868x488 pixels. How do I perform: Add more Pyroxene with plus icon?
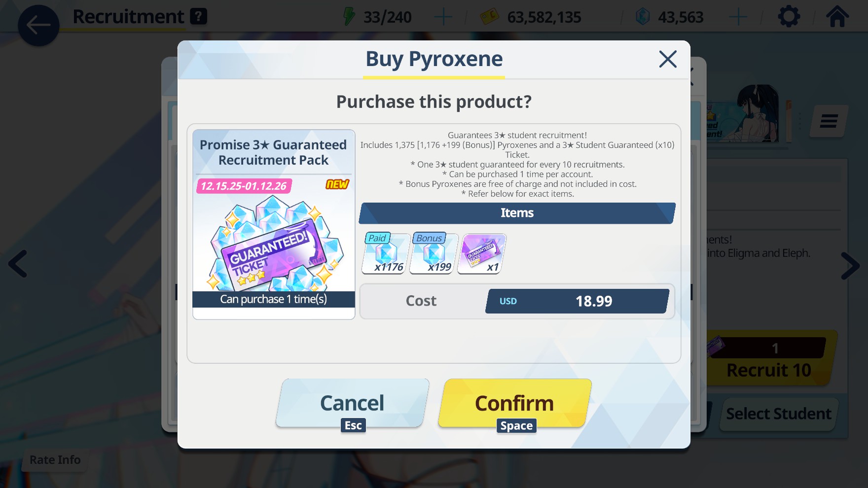[738, 17]
